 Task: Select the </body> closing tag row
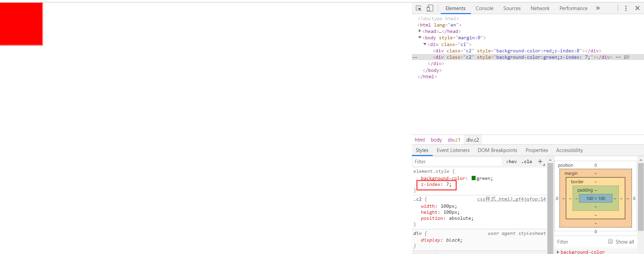coord(432,70)
